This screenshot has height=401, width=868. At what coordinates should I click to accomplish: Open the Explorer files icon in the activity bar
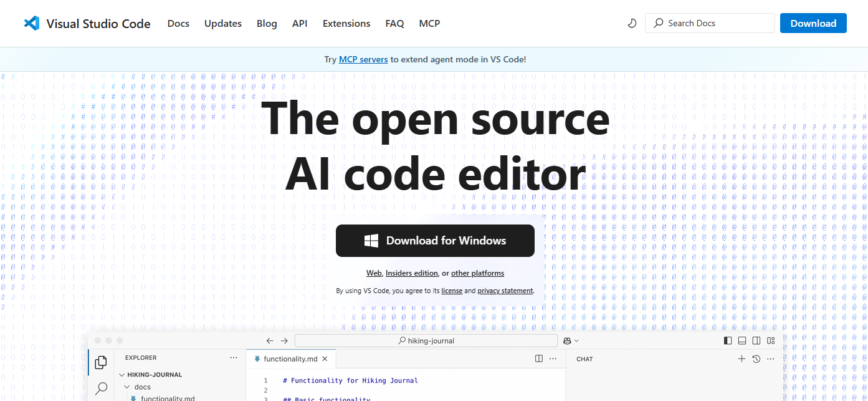tap(100, 362)
